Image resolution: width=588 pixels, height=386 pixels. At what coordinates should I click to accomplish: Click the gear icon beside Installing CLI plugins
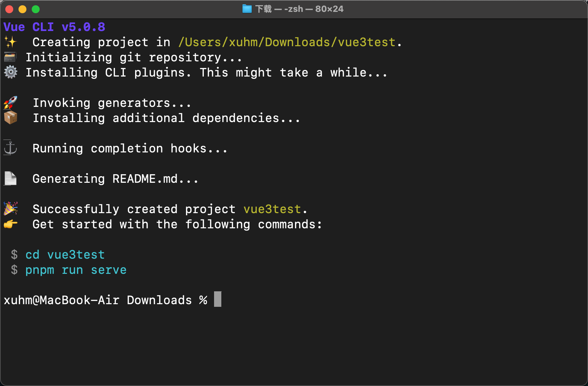pyautogui.click(x=11, y=72)
